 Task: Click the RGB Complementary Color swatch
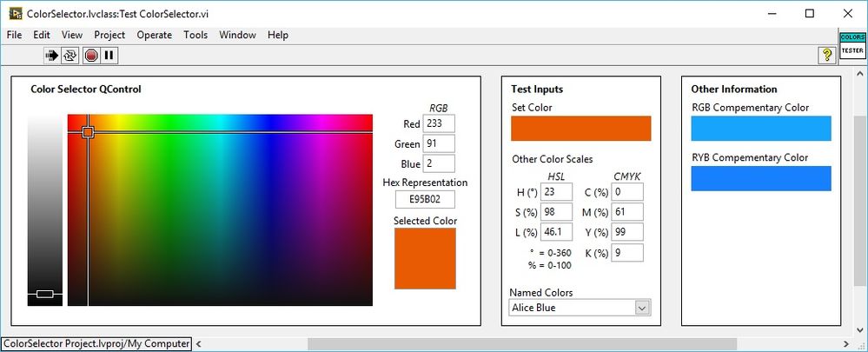coord(761,128)
